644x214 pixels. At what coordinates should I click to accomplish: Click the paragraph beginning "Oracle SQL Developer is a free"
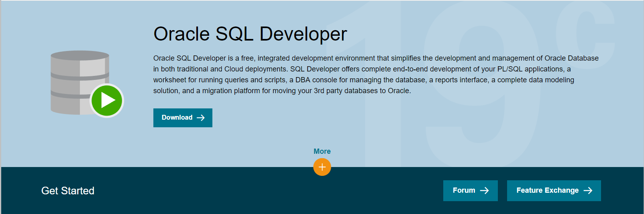coord(376,74)
